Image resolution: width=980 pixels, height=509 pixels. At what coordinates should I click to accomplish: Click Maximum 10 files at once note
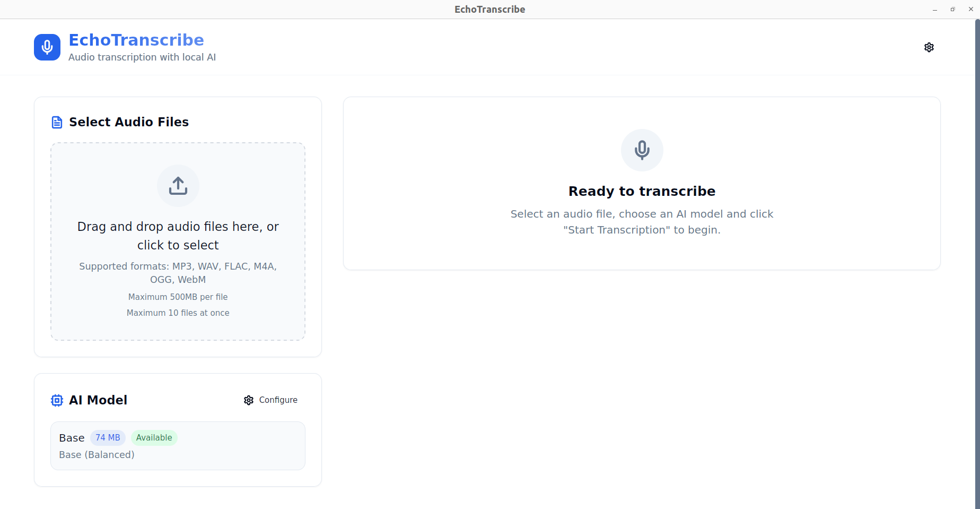(x=178, y=313)
